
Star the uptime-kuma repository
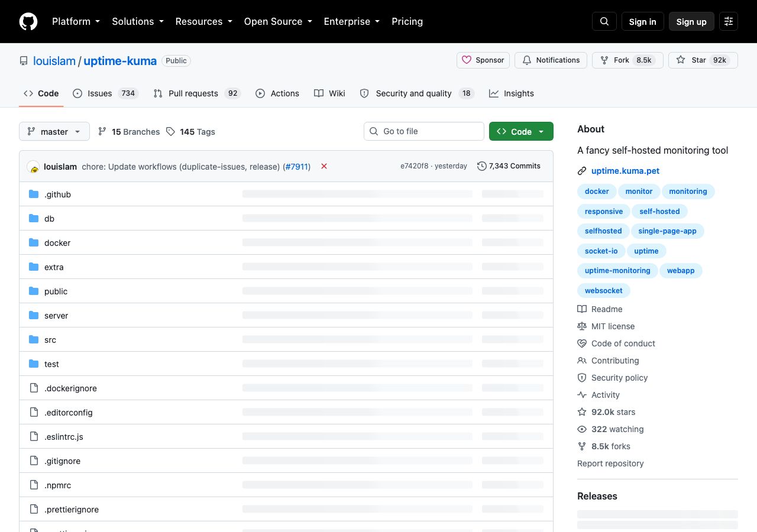pos(703,60)
